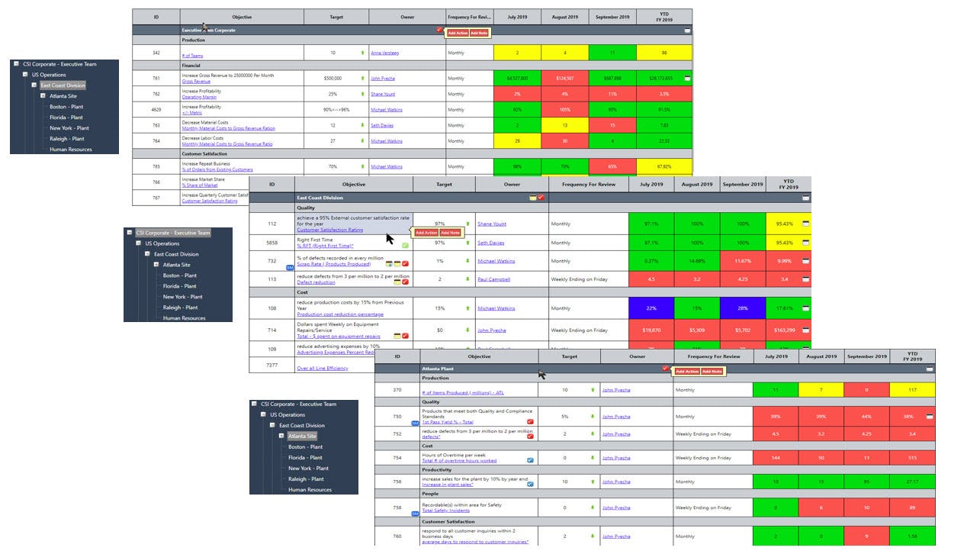This screenshot has height=551, width=980.
Task: Click 144 July cell on overtime row
Action: click(776, 458)
